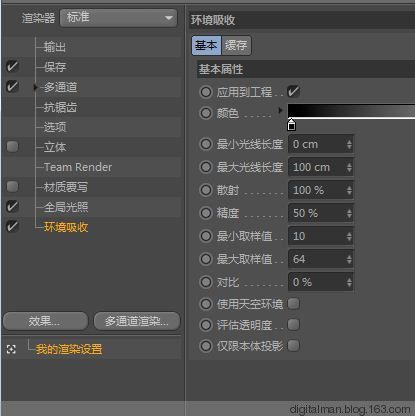The image size is (415, 416).
Task: Click the 使用天空环境 animation dot
Action: coord(206,304)
